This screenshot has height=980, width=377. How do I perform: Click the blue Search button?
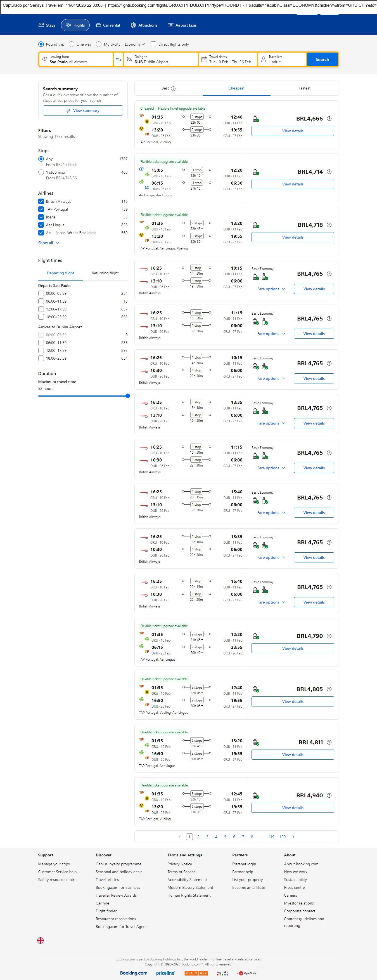pyautogui.click(x=322, y=59)
